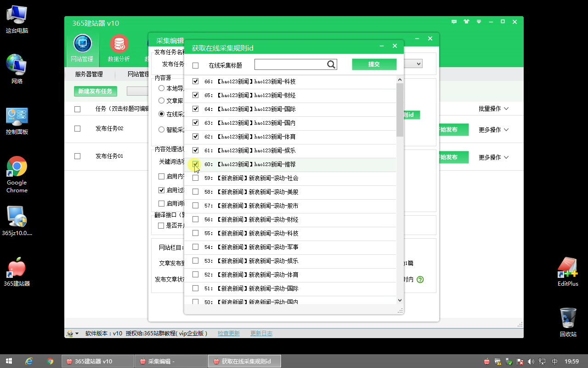This screenshot has height=368, width=588.
Task: Launch Internet Explorer from taskbar
Action: [29, 361]
